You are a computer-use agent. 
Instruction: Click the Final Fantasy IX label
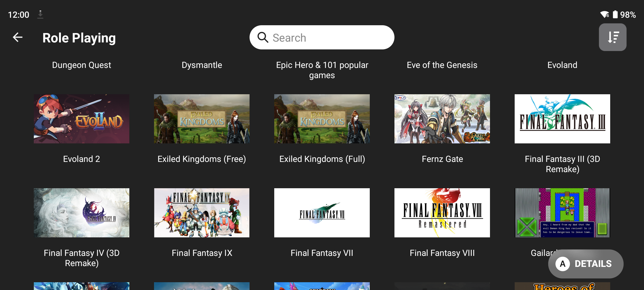click(x=202, y=253)
